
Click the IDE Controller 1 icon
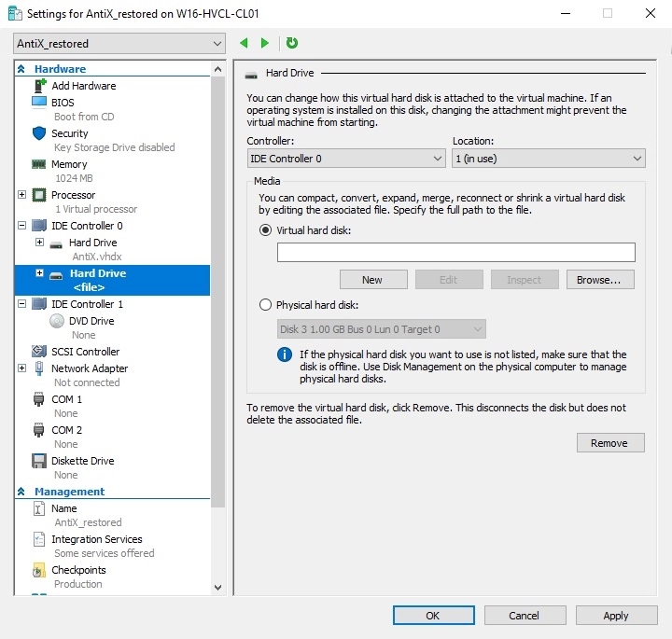[x=39, y=304]
